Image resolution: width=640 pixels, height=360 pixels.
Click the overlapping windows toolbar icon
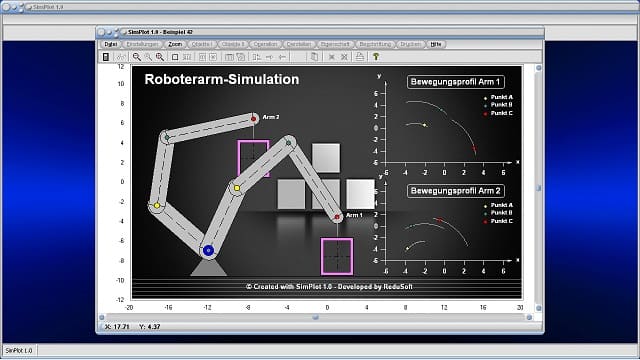pyautogui.click(x=241, y=57)
